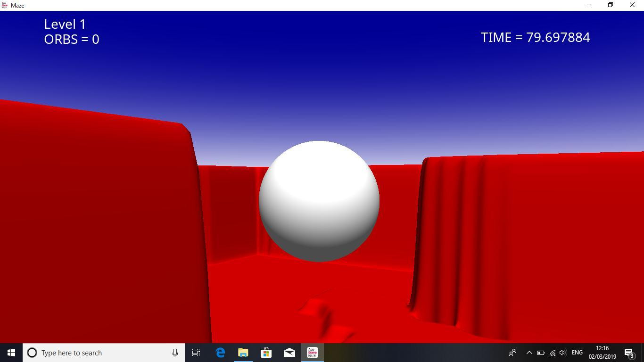Show hidden system tray icons
This screenshot has height=362, width=644.
[529, 353]
